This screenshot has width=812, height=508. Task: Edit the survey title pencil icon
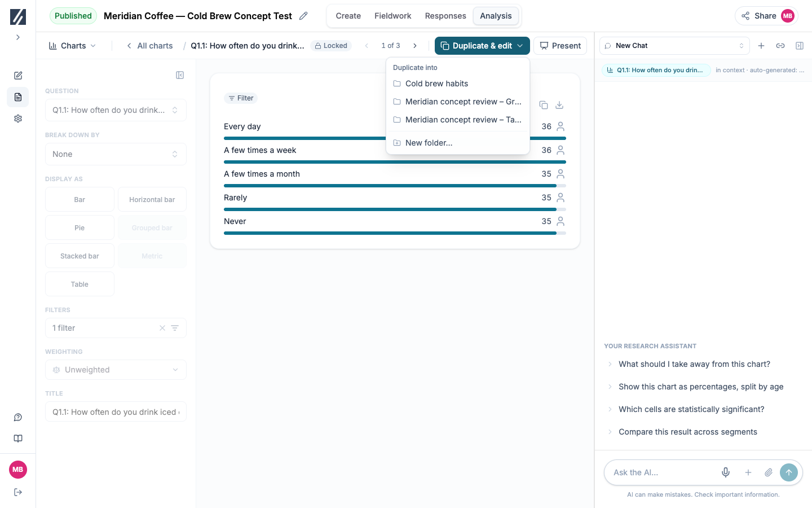click(303, 16)
